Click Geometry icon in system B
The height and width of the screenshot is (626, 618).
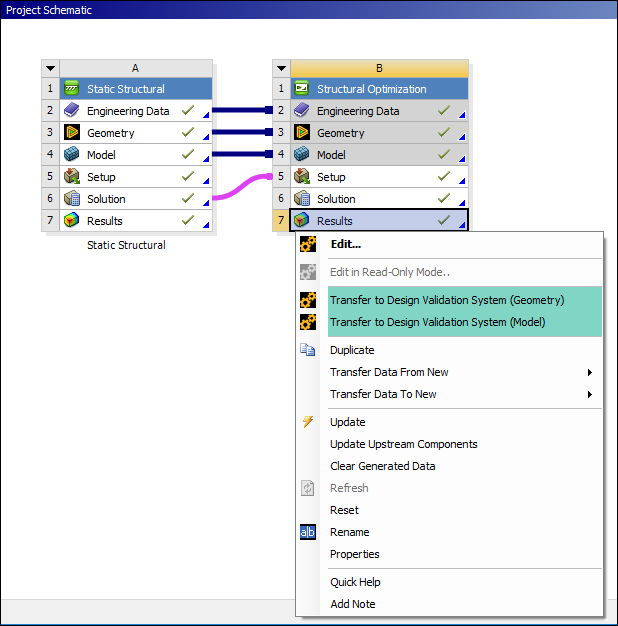point(302,132)
